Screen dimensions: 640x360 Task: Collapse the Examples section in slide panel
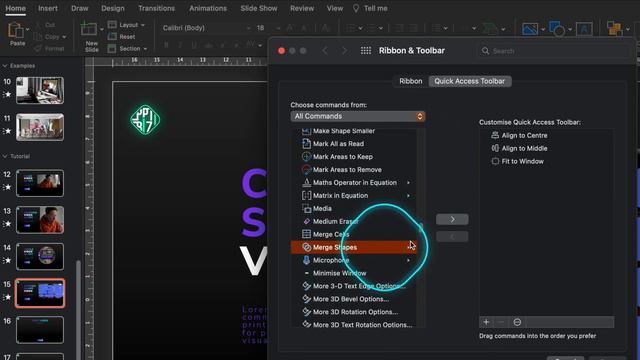click(5, 66)
